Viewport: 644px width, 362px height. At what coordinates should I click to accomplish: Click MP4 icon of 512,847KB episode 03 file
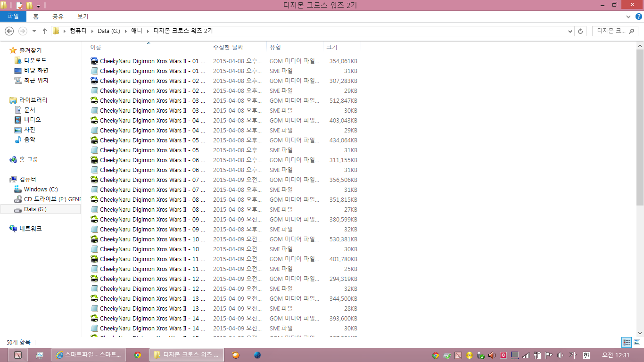point(94,100)
